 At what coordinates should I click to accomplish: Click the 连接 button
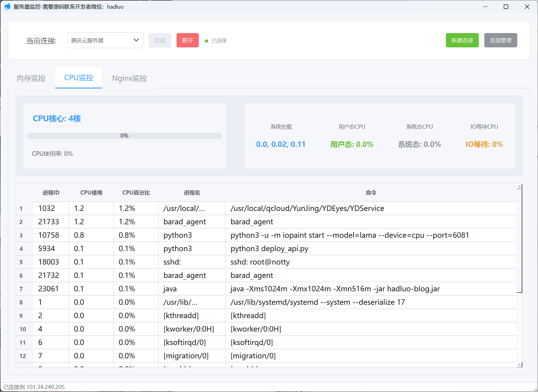click(x=160, y=40)
